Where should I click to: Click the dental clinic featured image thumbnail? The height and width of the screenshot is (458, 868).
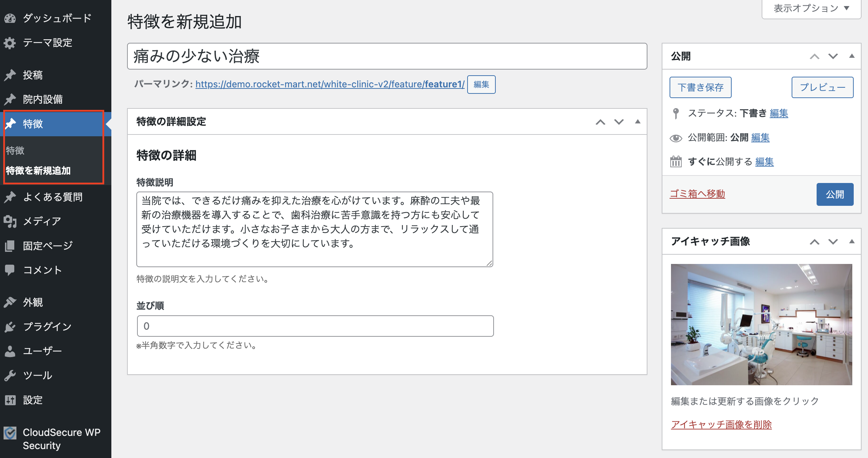click(761, 324)
